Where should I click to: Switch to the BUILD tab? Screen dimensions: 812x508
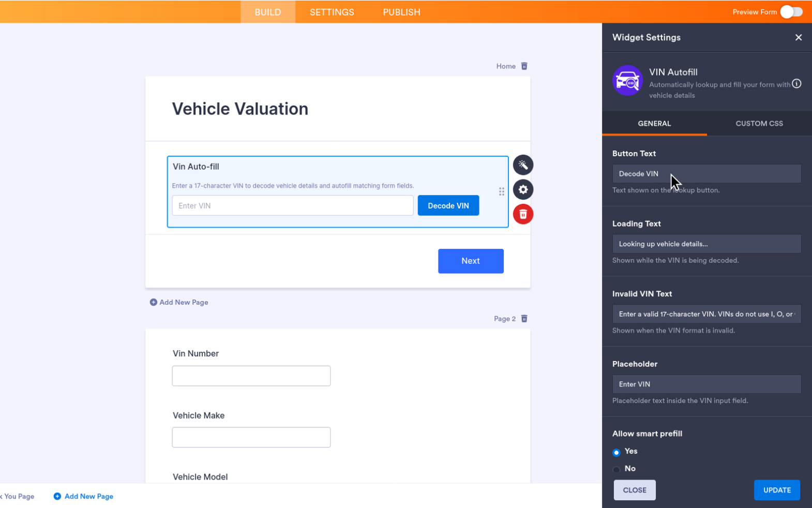coord(268,12)
